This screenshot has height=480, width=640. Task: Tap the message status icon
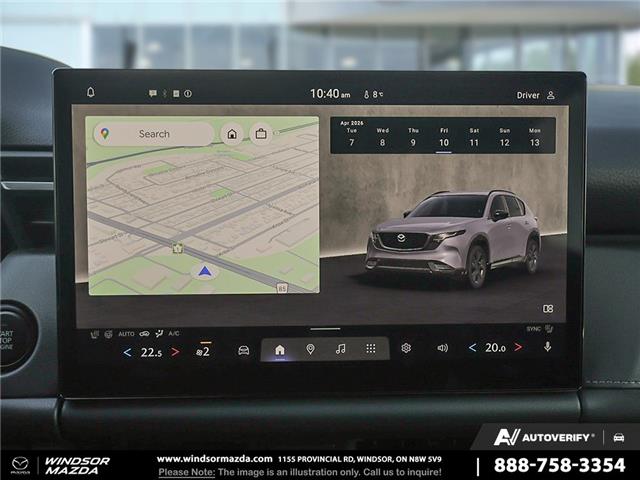tap(153, 93)
